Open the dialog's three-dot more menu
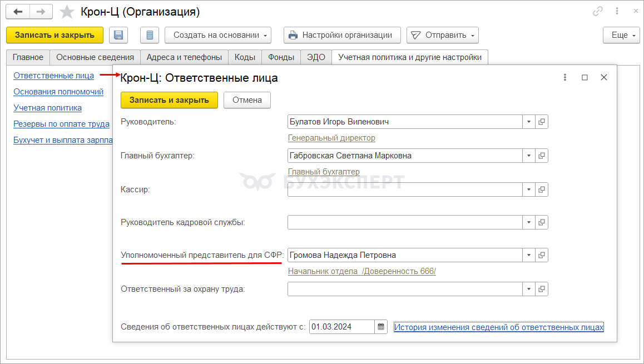The image size is (644, 364). click(x=565, y=78)
